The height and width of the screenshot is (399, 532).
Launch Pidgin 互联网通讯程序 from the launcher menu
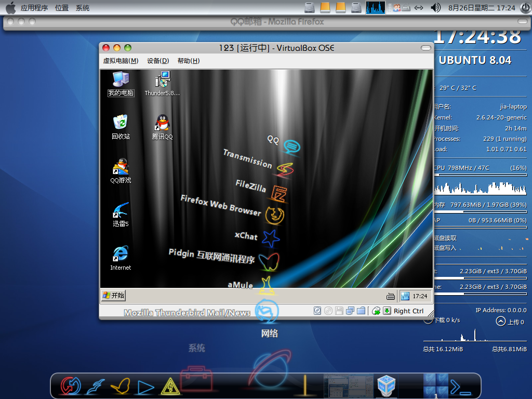pyautogui.click(x=269, y=262)
